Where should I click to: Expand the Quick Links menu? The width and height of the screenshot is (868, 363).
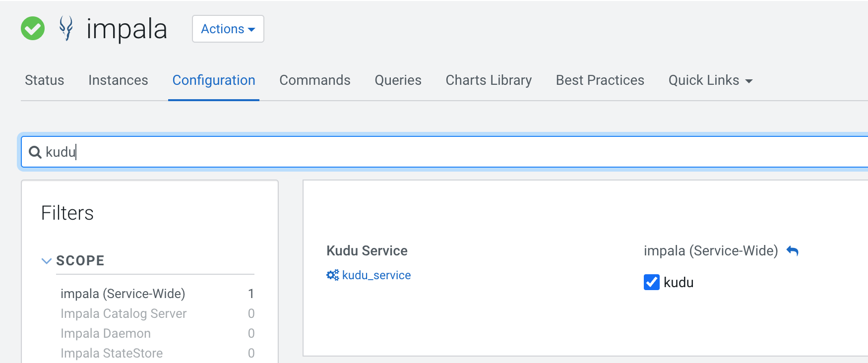[x=710, y=80]
